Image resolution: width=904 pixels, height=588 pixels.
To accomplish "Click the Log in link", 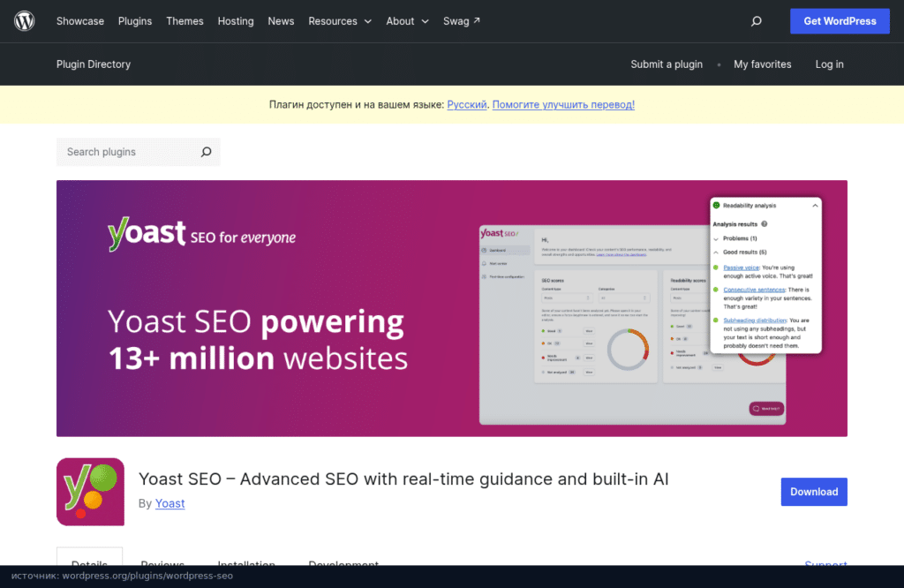I will coord(829,64).
